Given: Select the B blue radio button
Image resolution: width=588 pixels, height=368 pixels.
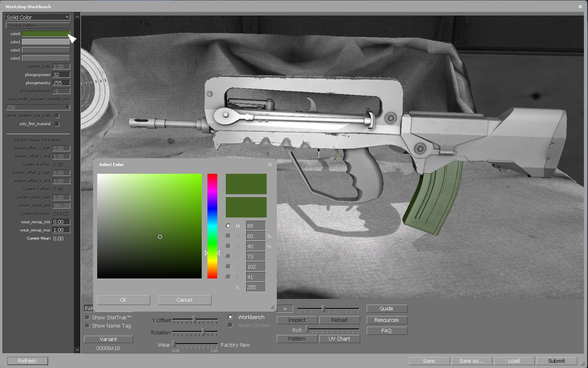Looking at the screenshot, I should tap(228, 277).
